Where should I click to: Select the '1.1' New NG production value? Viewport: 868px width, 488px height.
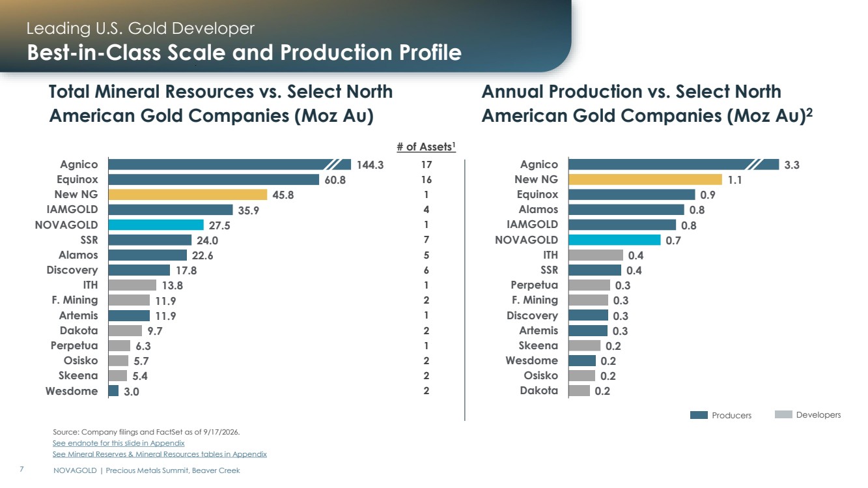tap(735, 180)
